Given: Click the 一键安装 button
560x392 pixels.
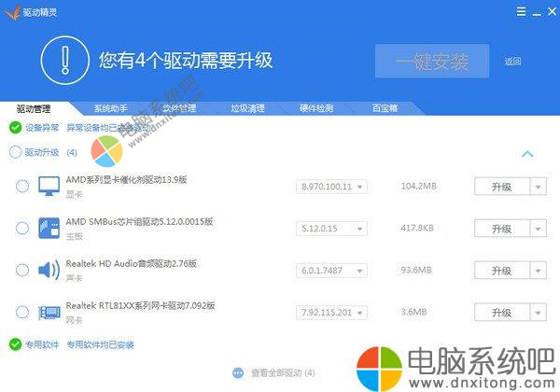Looking at the screenshot, I should 432,61.
